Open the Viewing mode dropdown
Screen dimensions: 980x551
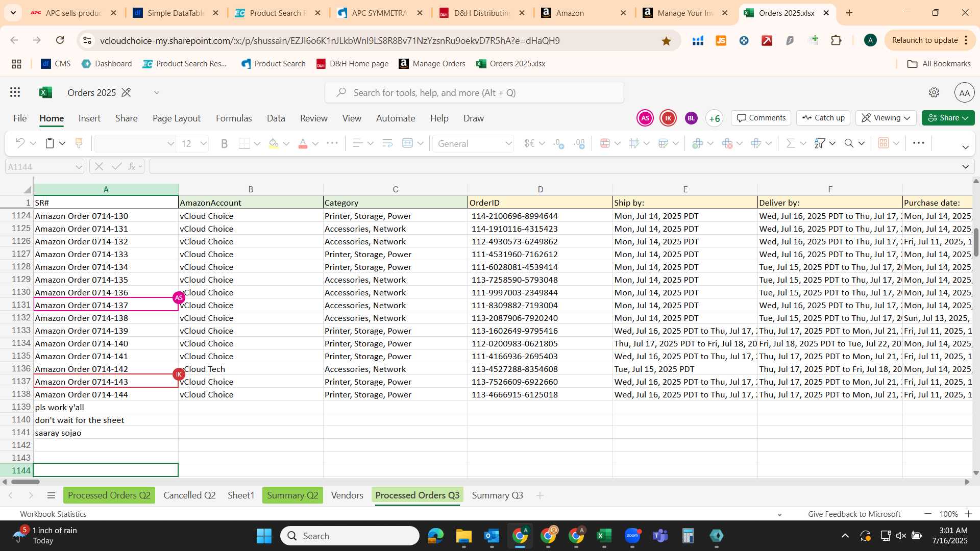pos(886,118)
